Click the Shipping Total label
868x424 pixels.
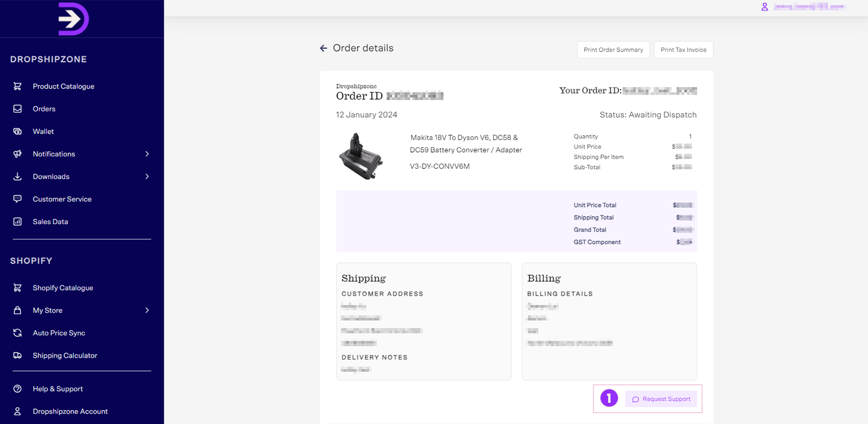593,217
